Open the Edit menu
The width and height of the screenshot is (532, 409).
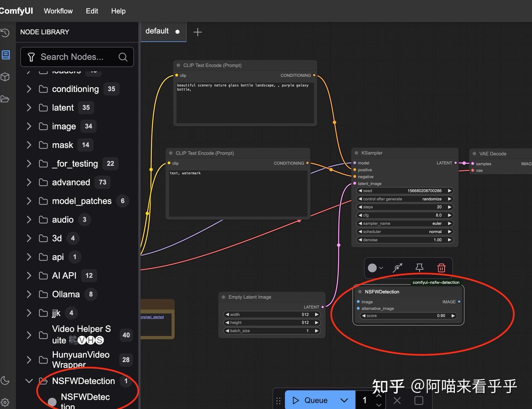92,11
